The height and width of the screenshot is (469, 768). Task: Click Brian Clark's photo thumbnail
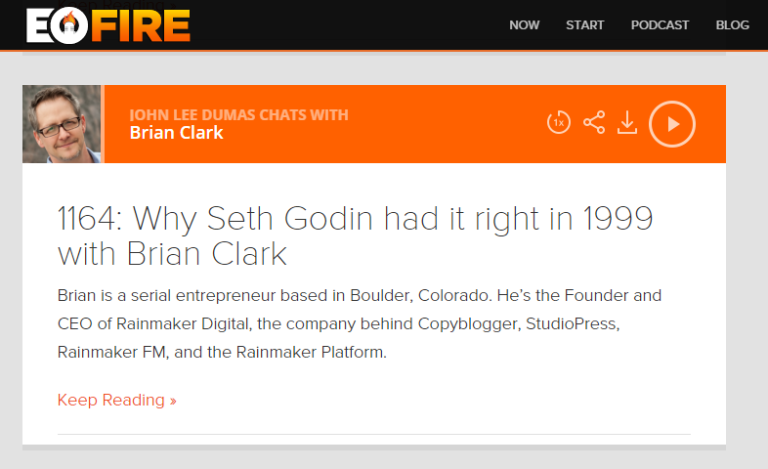[x=62, y=124]
